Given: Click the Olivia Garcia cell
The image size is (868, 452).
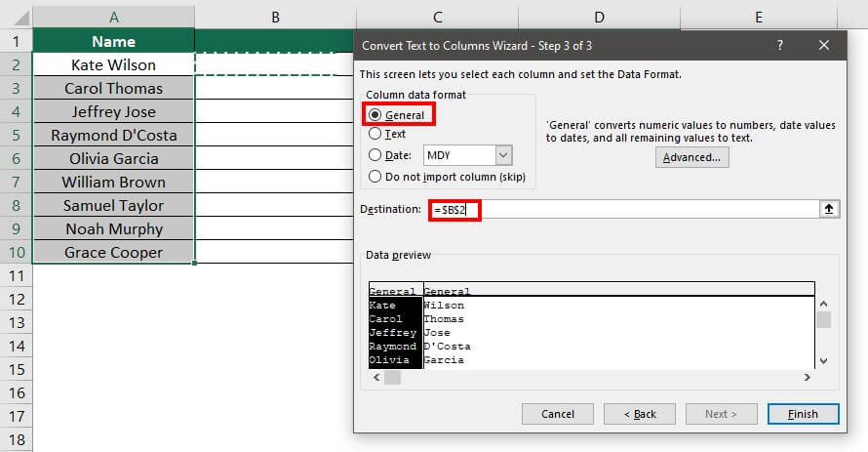Looking at the screenshot, I should (x=113, y=158).
